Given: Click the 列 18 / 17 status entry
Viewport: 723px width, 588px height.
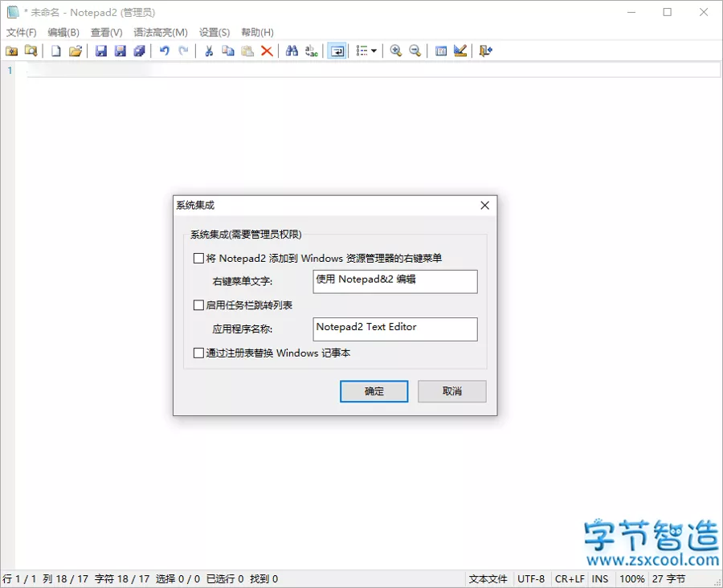Looking at the screenshot, I should pos(65,579).
